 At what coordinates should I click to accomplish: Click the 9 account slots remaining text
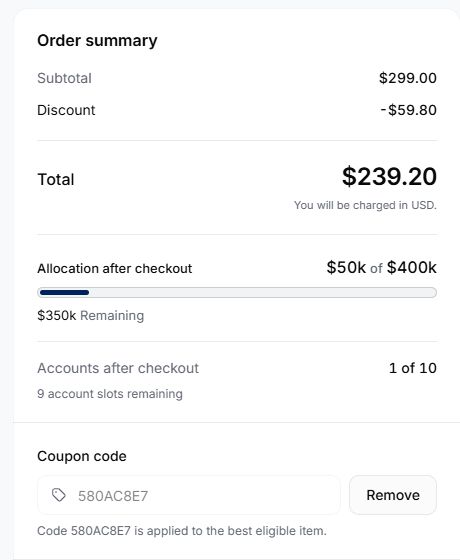tap(110, 394)
